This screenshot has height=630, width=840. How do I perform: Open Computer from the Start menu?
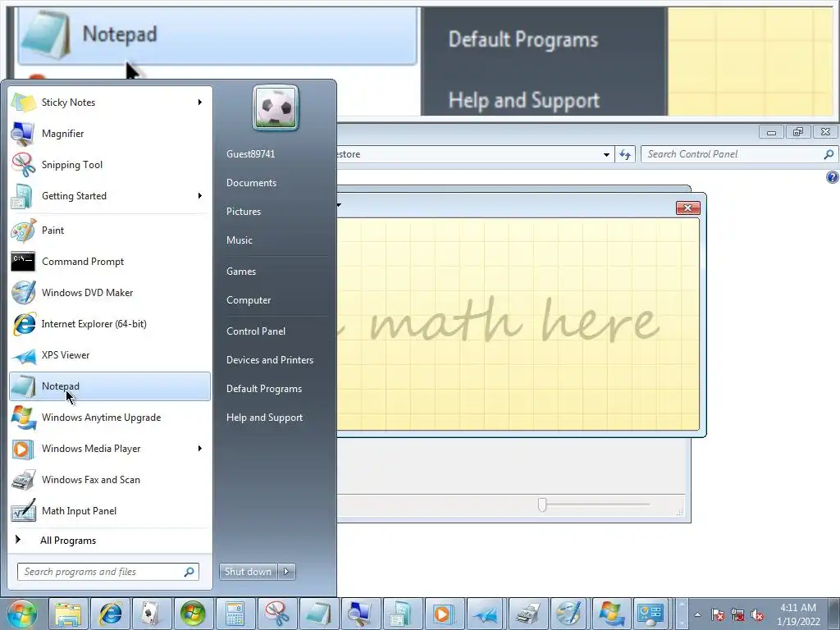[x=249, y=300]
